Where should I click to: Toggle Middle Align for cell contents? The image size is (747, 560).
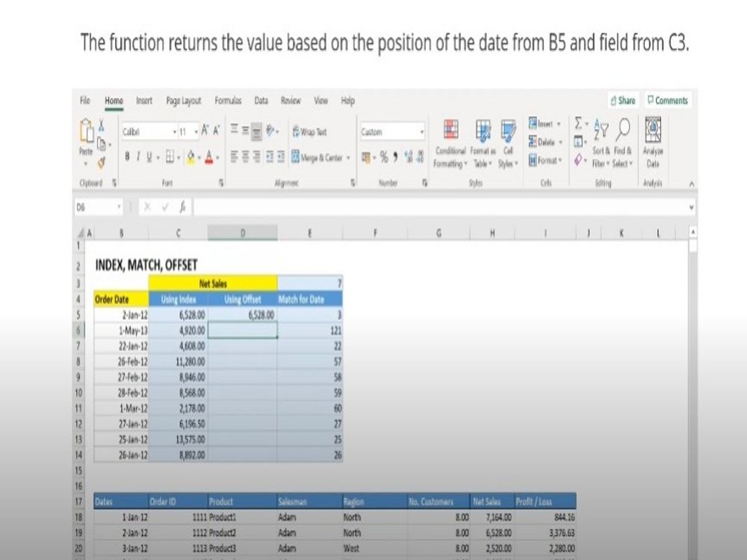(x=245, y=130)
